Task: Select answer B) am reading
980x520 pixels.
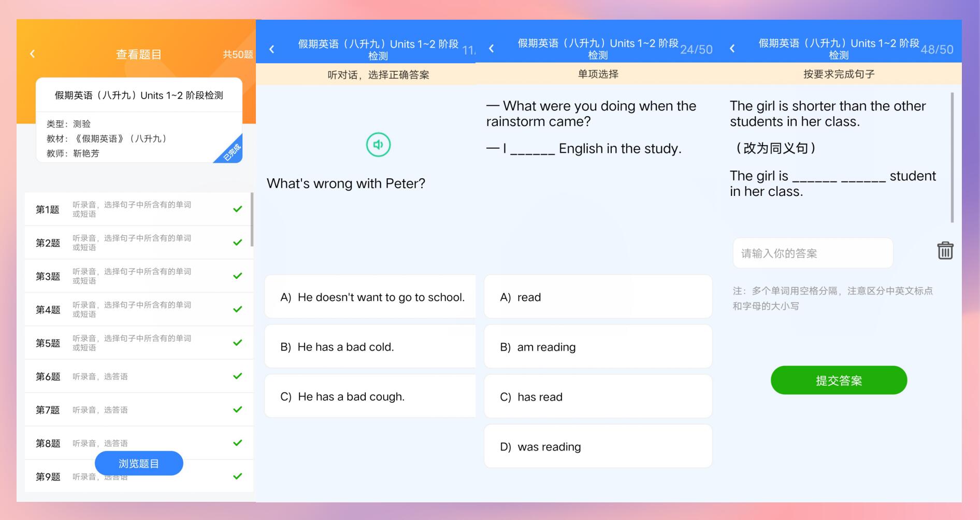Action: [x=598, y=347]
